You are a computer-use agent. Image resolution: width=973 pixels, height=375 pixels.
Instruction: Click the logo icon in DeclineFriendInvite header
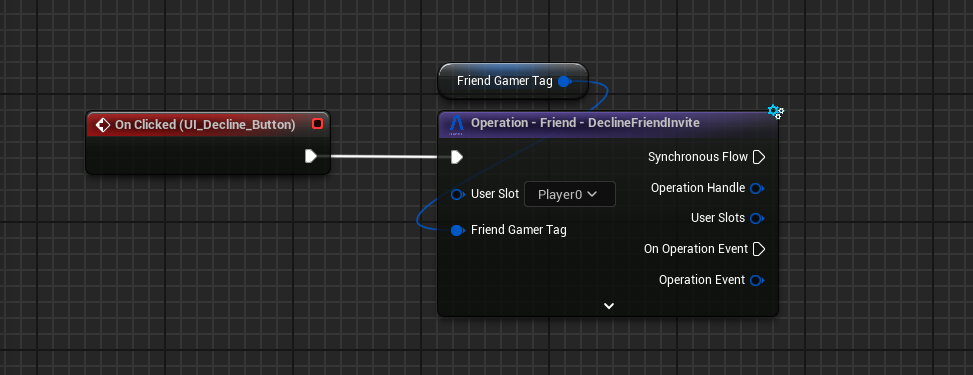(457, 124)
